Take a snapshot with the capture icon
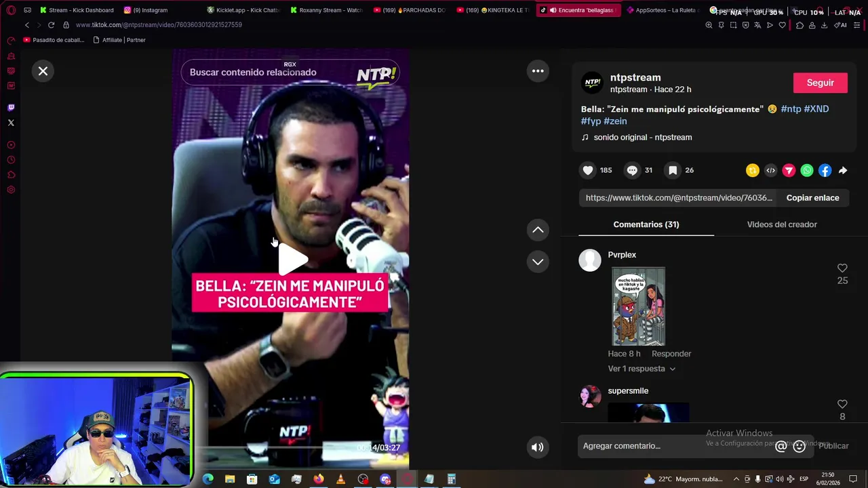This screenshot has height=488, width=868. 733,25
